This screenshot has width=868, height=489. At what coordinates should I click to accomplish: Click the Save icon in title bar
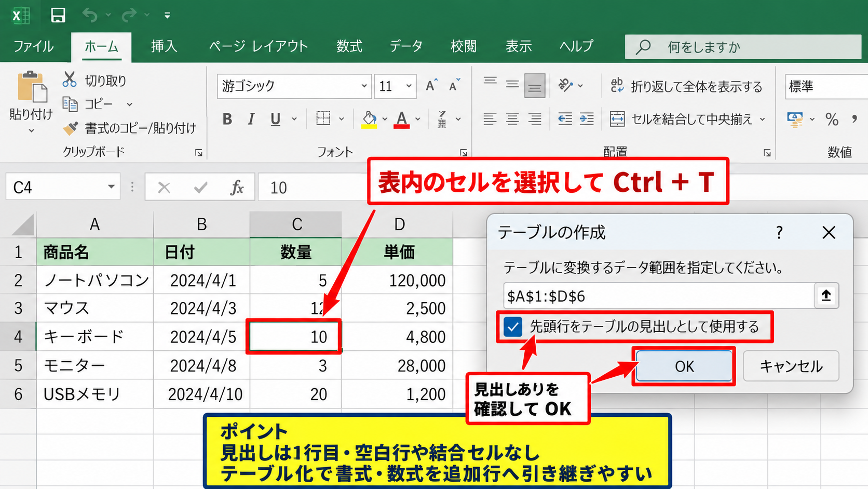tap(58, 15)
